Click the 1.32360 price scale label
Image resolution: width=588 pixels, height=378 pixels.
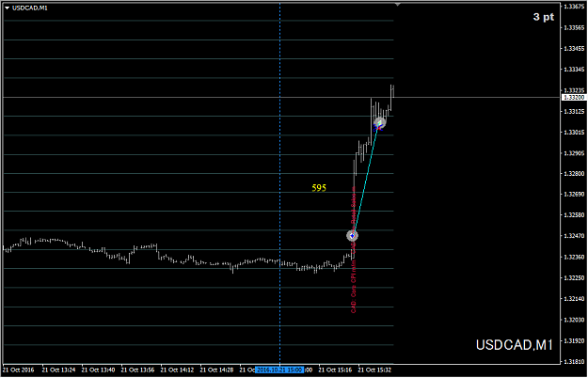(574, 257)
